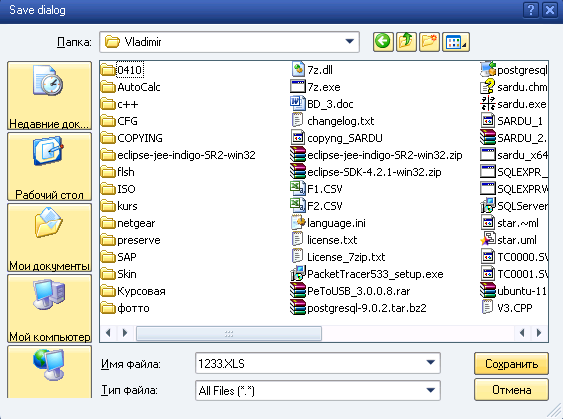Select the c++ folder
563x419 pixels.
pyautogui.click(x=119, y=104)
